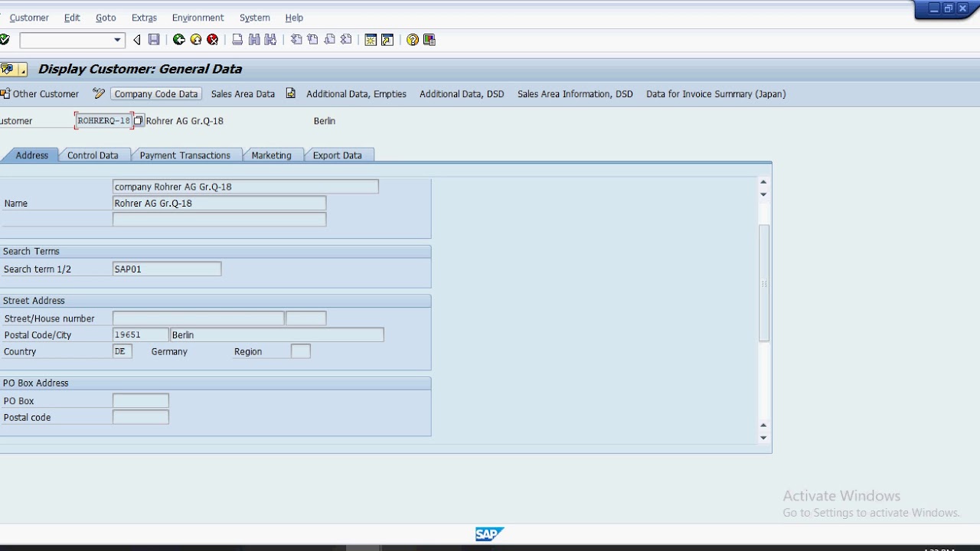Click the Company Code Data button
This screenshot has width=980, height=551.
pyautogui.click(x=156, y=94)
